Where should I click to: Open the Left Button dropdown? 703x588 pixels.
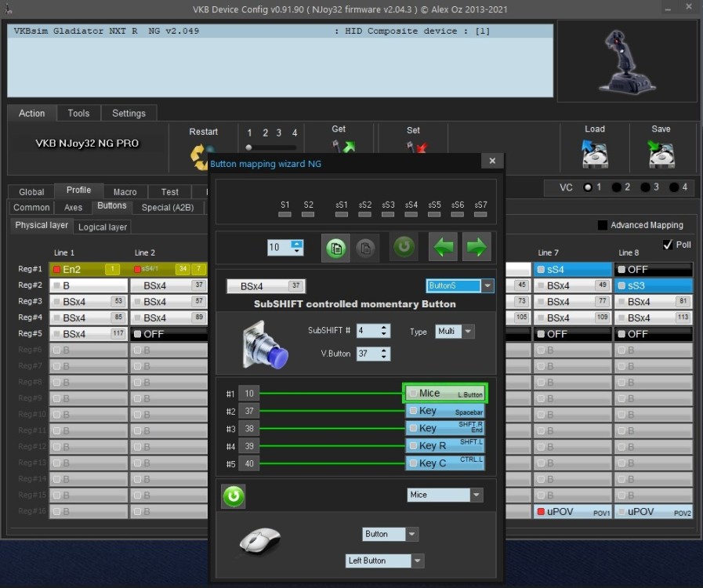[385, 561]
